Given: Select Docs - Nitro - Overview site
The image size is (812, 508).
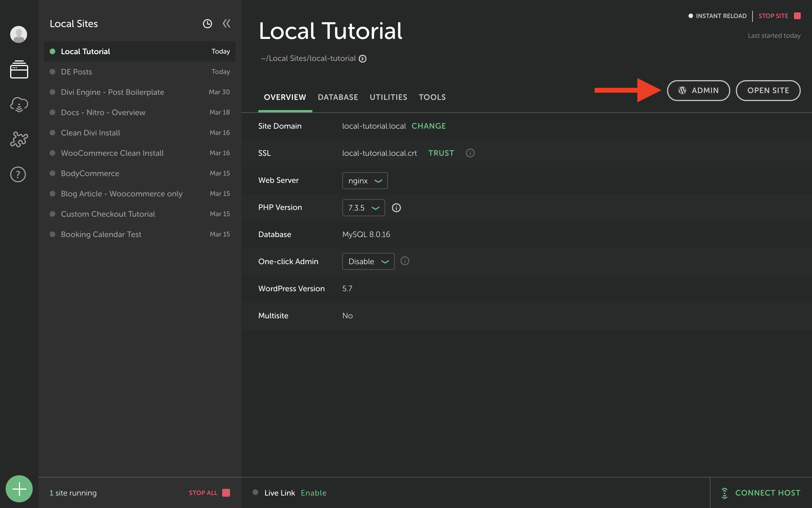Looking at the screenshot, I should pyautogui.click(x=140, y=112).
